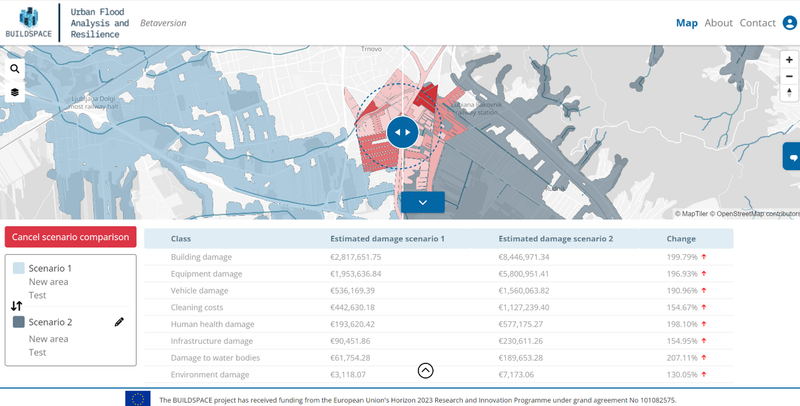
Task: Open the OpenStreetMap contributors attribution link
Action: pos(755,214)
